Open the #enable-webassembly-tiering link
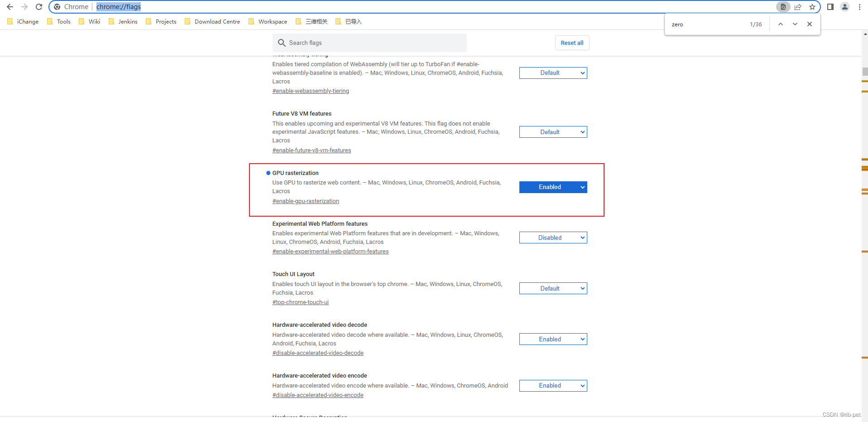Image resolution: width=868 pixels, height=422 pixels. point(311,91)
